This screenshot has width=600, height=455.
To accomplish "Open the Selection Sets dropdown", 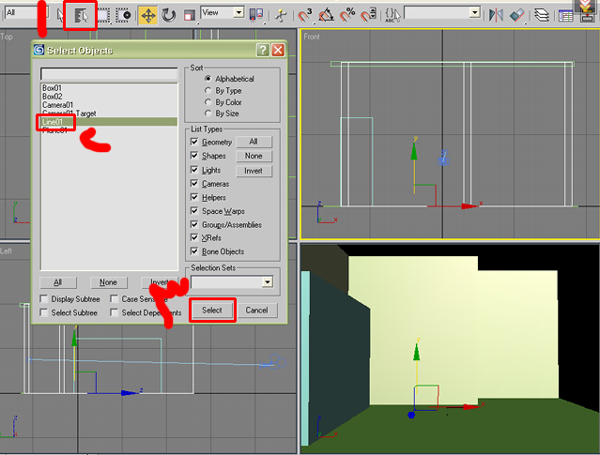I will 267,283.
